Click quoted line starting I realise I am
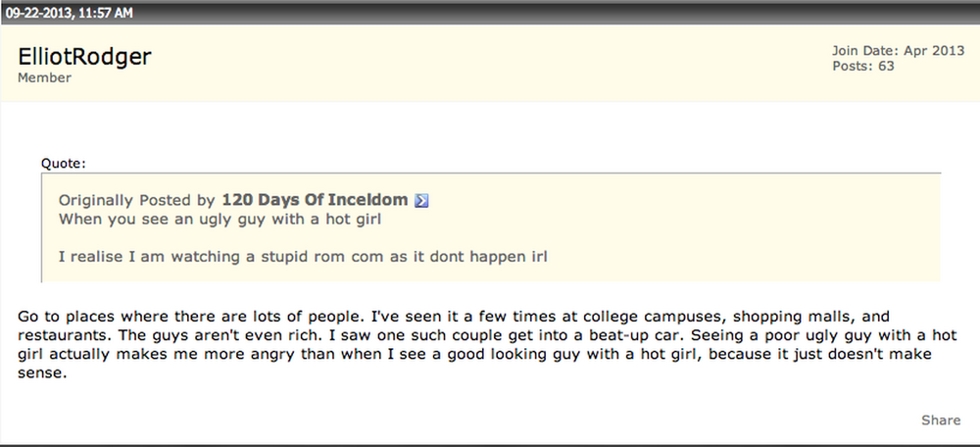This screenshot has width=980, height=447. 303,257
